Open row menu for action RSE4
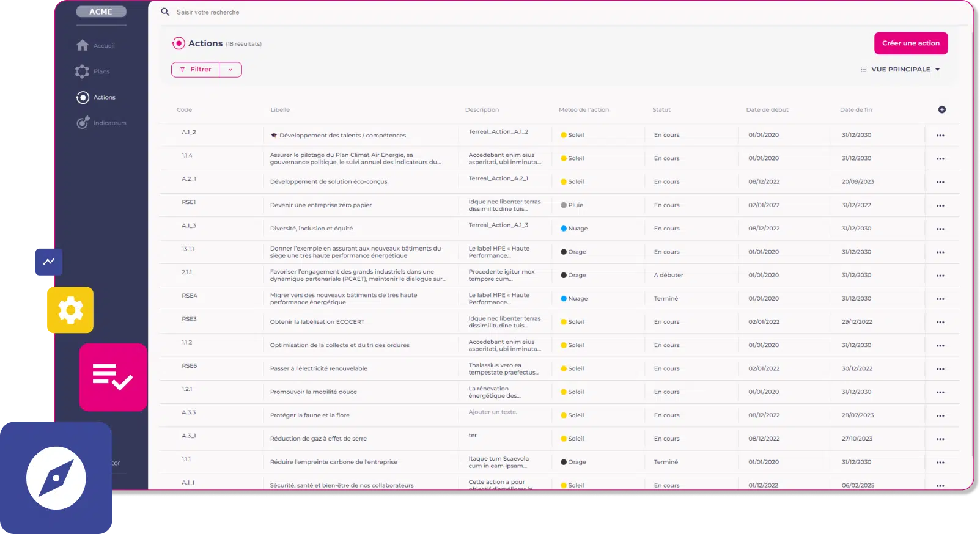 (x=940, y=299)
